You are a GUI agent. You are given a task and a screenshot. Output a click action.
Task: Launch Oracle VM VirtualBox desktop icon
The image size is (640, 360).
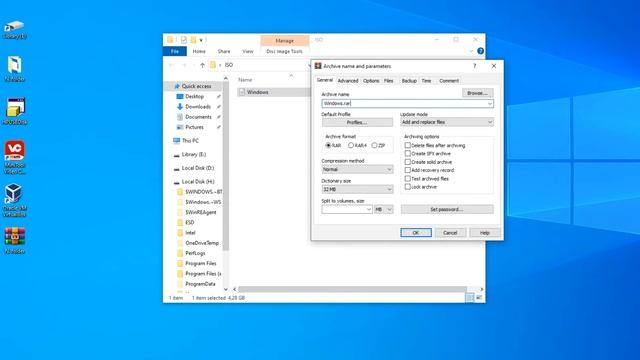coord(15,200)
